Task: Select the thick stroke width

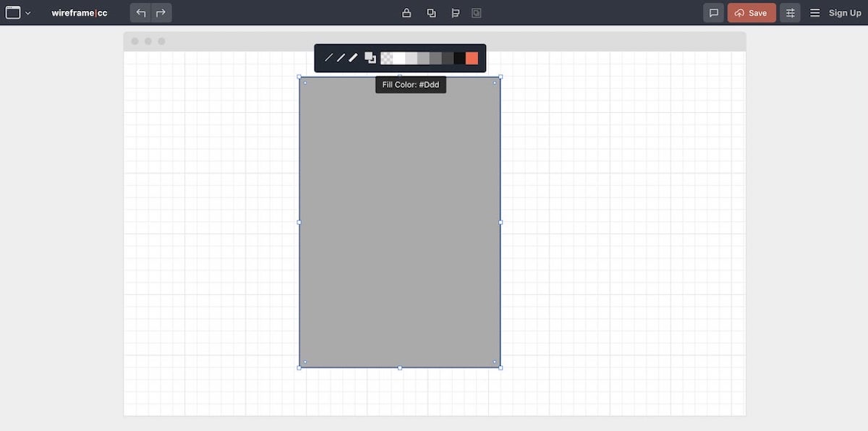Action: 353,58
